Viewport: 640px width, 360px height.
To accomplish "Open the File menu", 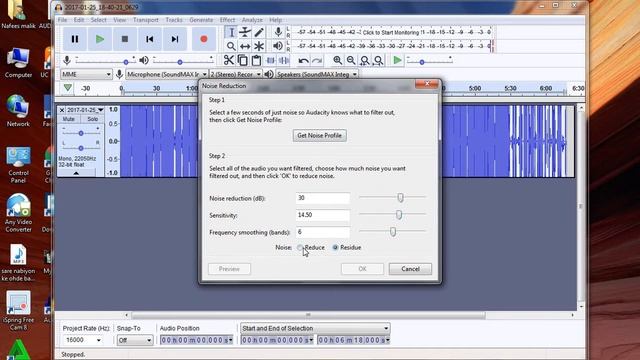I will coord(62,20).
